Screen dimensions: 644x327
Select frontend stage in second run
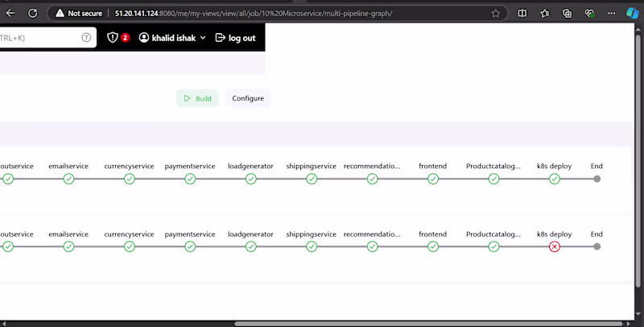coord(433,246)
